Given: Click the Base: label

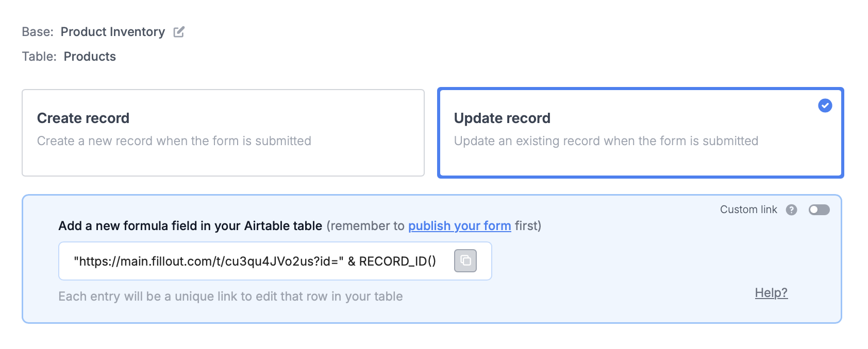Looking at the screenshot, I should click(37, 32).
